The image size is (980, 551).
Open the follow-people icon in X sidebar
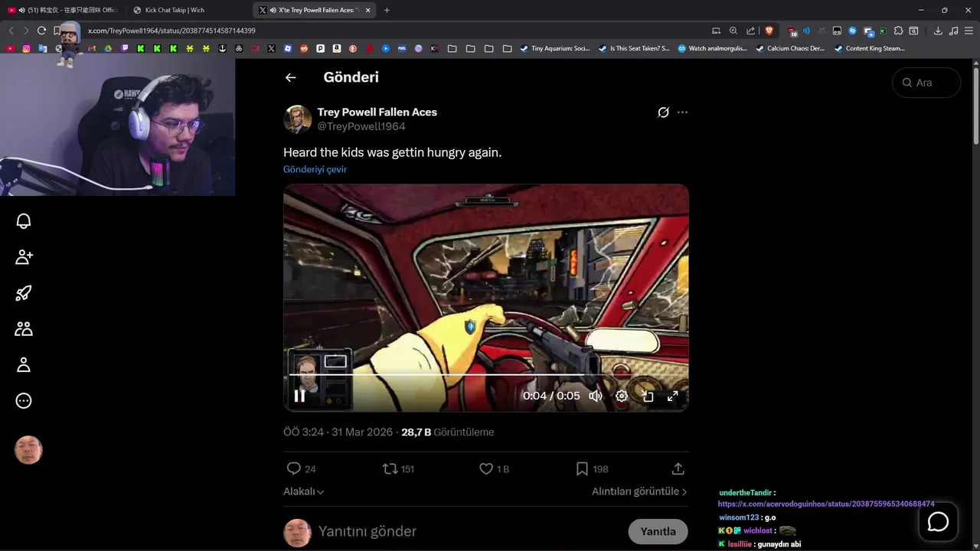pos(24,257)
